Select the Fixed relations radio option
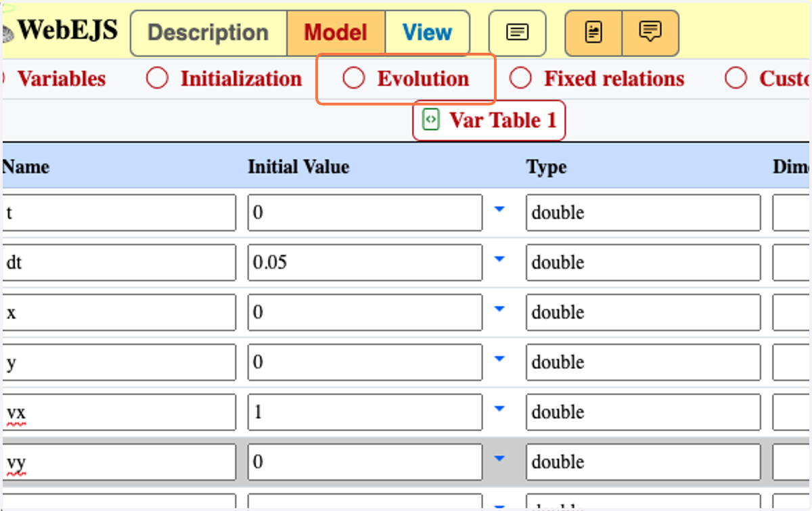The width and height of the screenshot is (812, 511). tap(520, 79)
